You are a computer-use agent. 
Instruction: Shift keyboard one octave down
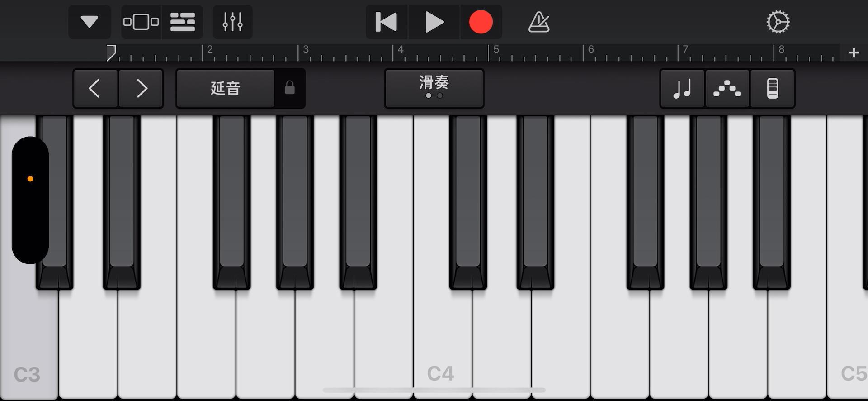pos(95,88)
